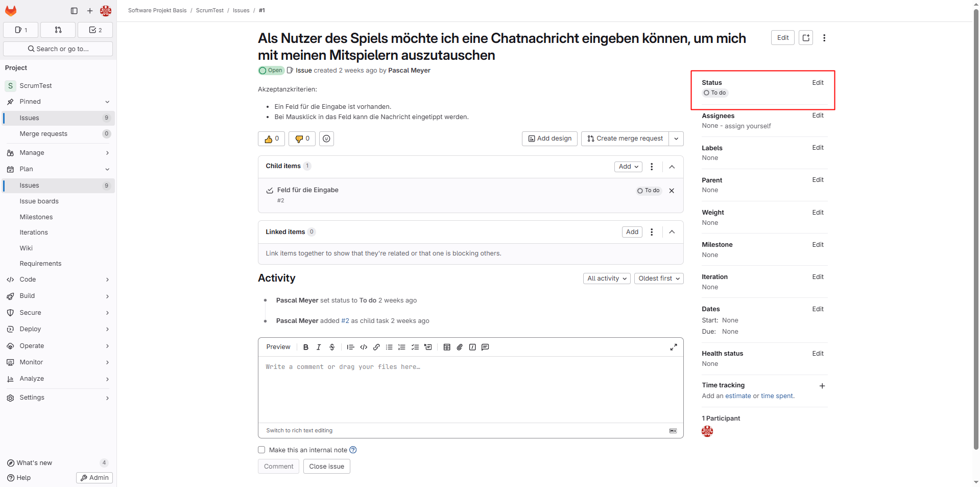This screenshot has height=487, width=980.
Task: Click the attach file paperclip icon
Action: [x=460, y=347]
